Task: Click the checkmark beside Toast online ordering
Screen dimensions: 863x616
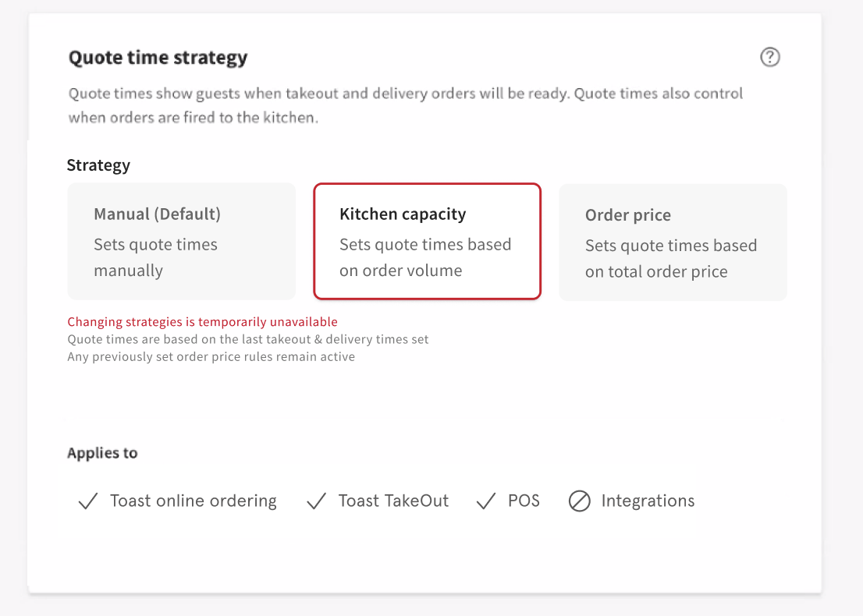Action: point(87,501)
